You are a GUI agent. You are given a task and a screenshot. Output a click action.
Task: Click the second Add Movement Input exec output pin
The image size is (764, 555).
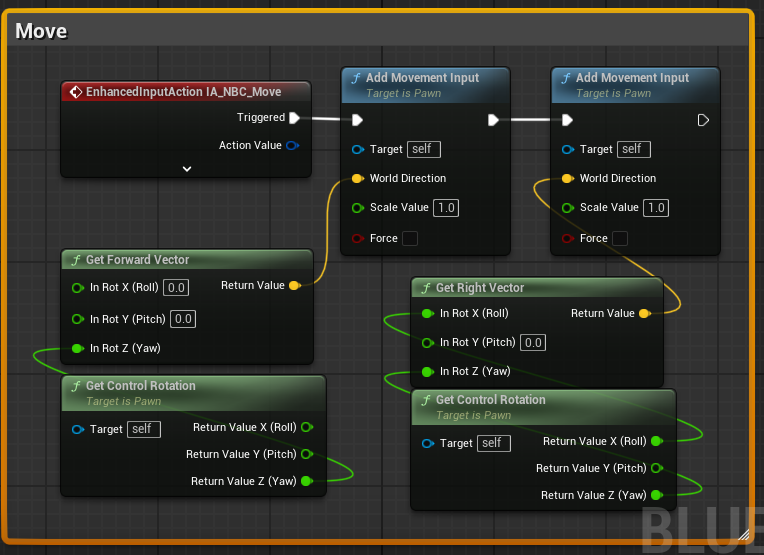click(x=703, y=120)
